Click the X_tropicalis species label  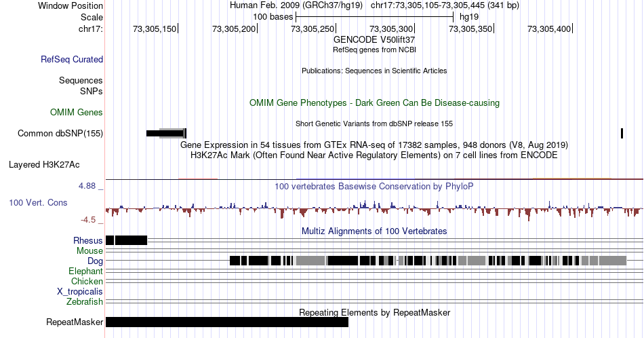(x=80, y=292)
